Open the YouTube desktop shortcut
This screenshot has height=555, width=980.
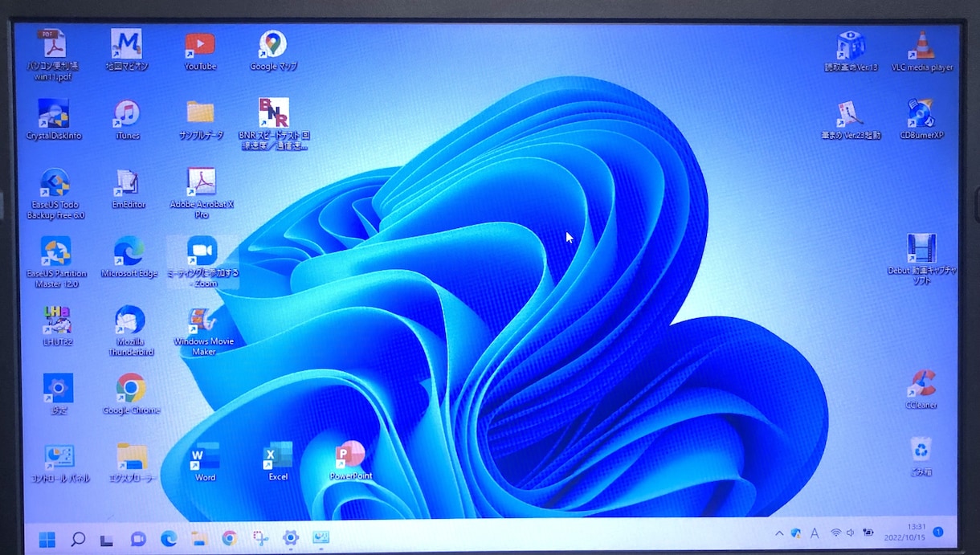[x=200, y=50]
